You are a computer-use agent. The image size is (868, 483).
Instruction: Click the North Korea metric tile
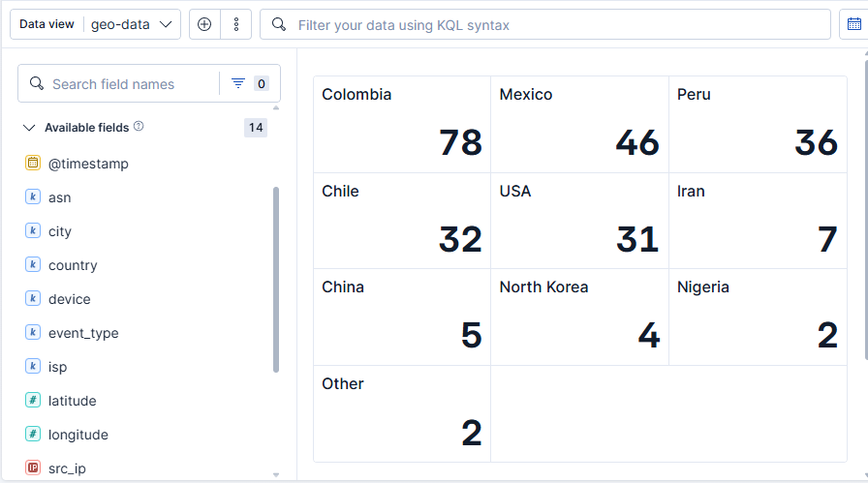pos(579,317)
